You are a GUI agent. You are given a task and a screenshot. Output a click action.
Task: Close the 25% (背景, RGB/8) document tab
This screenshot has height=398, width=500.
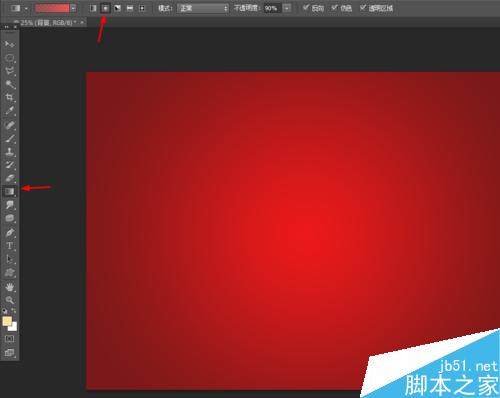82,22
